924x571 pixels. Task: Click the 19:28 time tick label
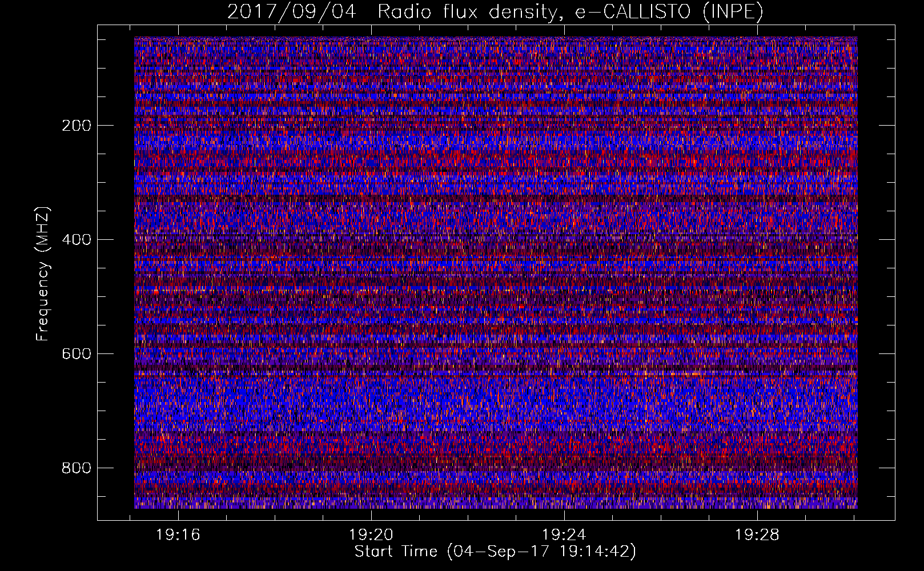point(757,535)
